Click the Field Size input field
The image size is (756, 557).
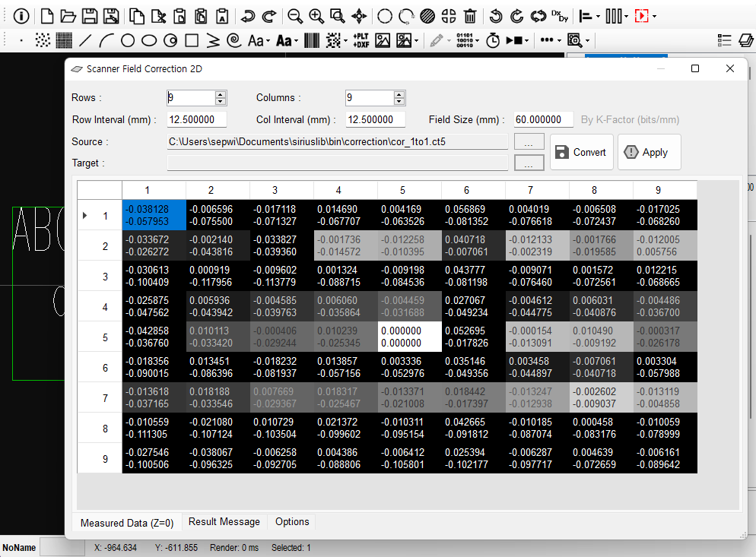[542, 119]
